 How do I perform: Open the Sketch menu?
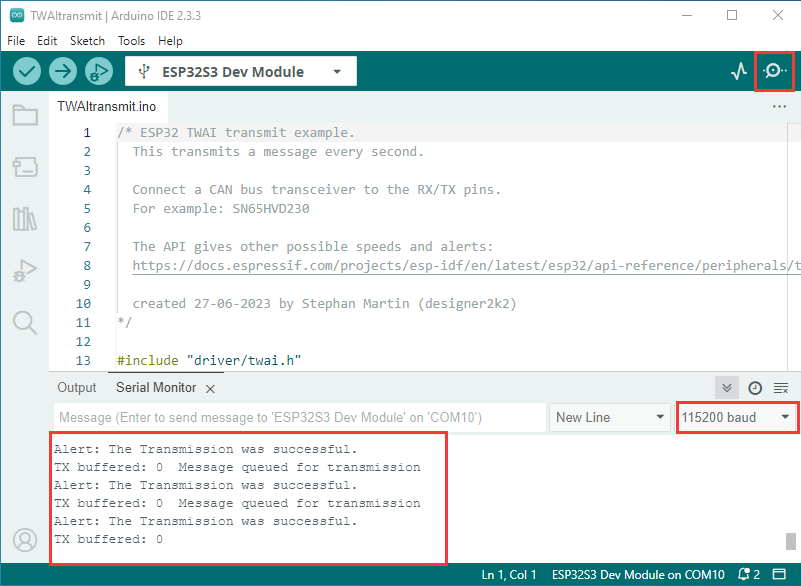click(87, 41)
